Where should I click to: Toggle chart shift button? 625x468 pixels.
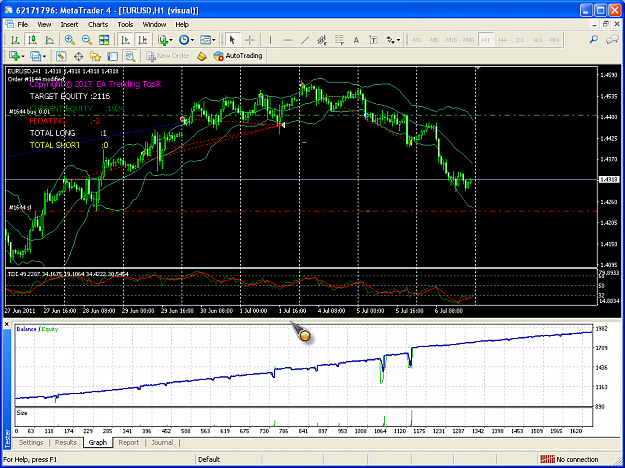click(x=142, y=40)
